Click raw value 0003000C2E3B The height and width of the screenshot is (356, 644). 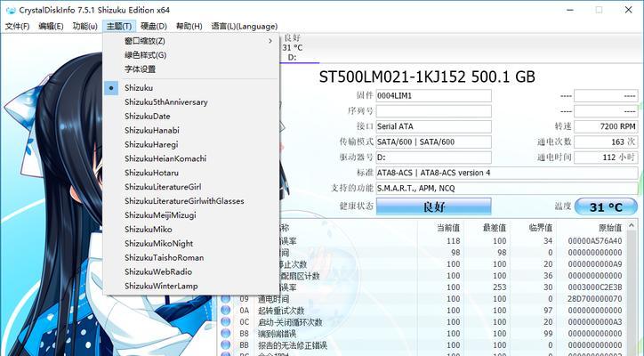pyautogui.click(x=595, y=287)
